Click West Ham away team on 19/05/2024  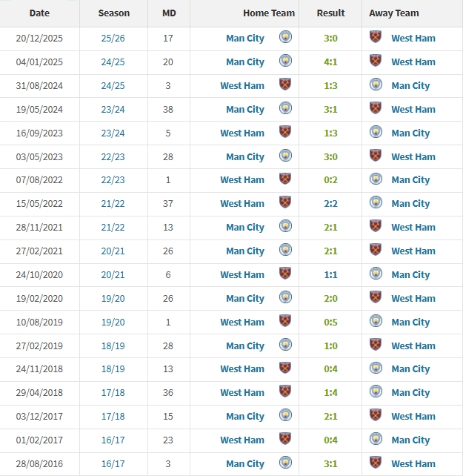click(413, 109)
